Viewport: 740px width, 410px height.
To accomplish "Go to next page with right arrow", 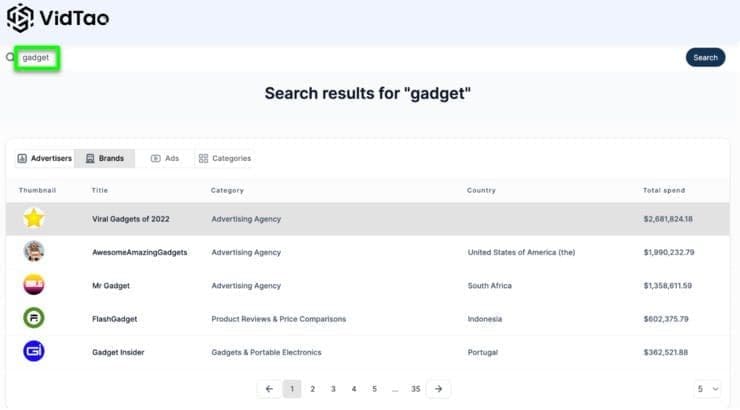I will point(438,389).
